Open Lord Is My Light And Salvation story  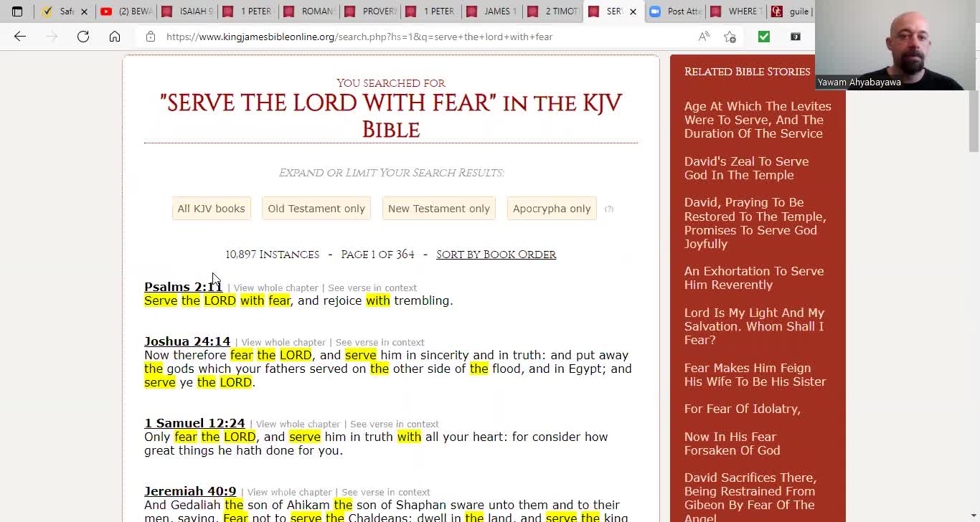coord(754,326)
